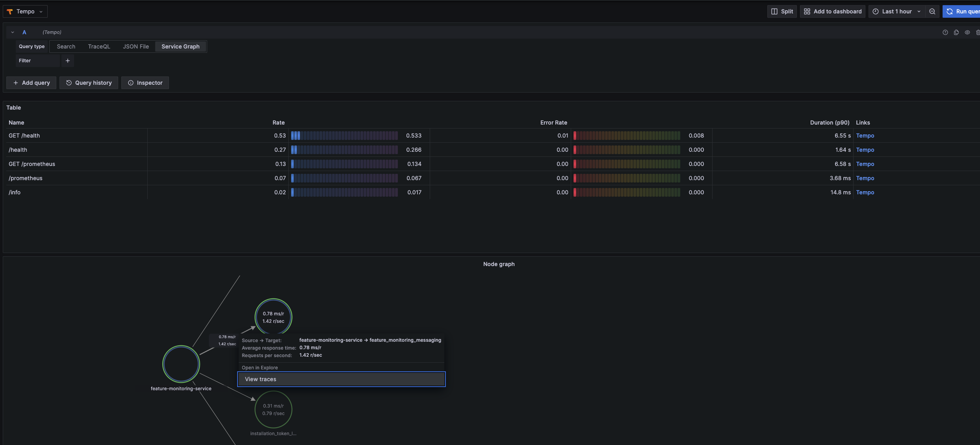Toggle query A visibility with the eye icon
Screen dimensions: 980x445
pos(967,32)
